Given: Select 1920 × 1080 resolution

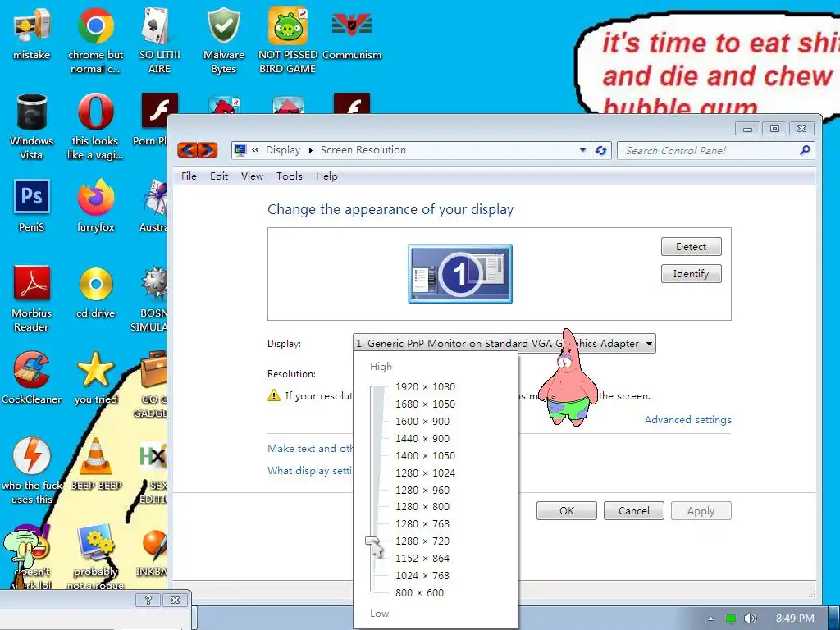Looking at the screenshot, I should [426, 387].
